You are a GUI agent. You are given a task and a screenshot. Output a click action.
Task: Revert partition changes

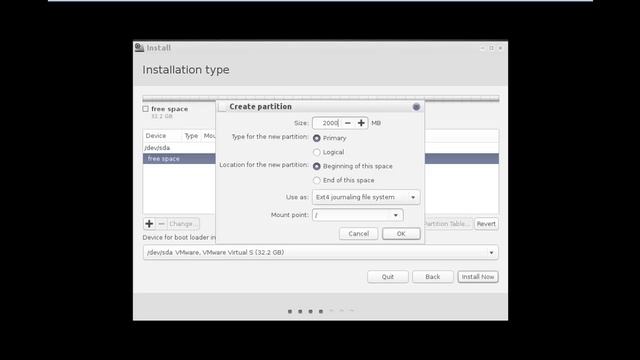486,224
